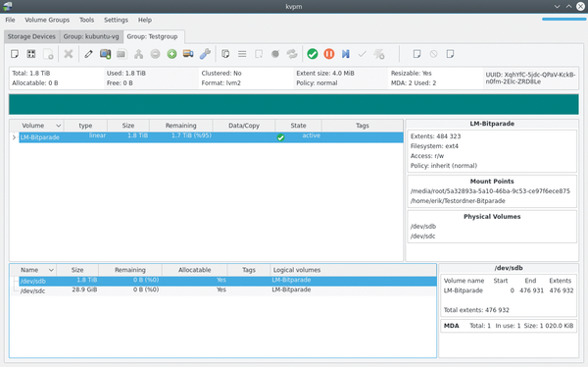Click the kvpm application icon in the title bar
This screenshot has height=367, width=588.
click(7, 6)
